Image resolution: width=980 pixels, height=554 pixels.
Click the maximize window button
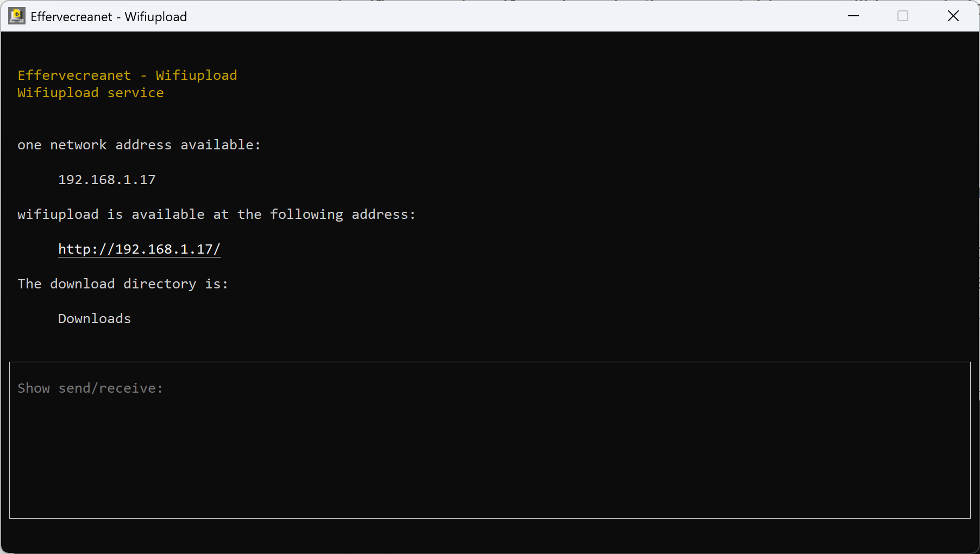tap(903, 16)
